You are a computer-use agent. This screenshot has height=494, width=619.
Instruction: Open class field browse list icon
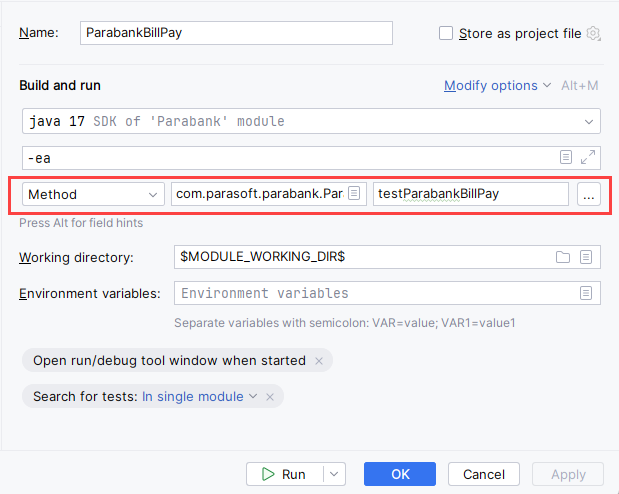point(354,193)
